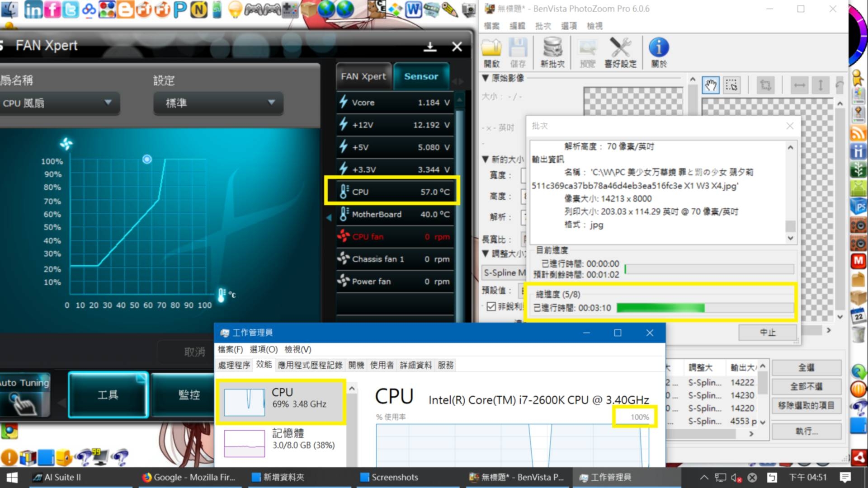Switch to the Sensor tab
Viewport: 868px width, 488px height.
pos(421,76)
